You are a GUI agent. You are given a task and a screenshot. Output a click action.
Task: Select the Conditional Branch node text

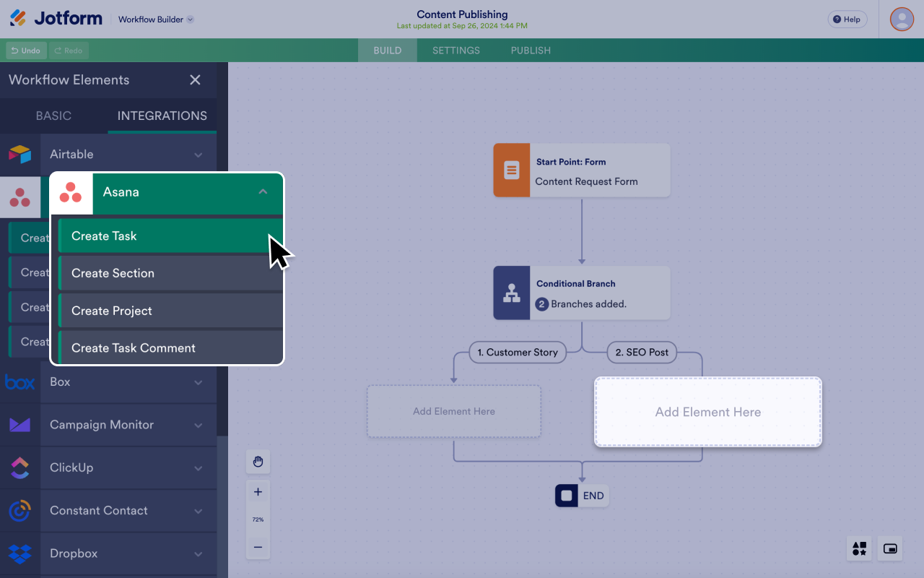pos(576,284)
